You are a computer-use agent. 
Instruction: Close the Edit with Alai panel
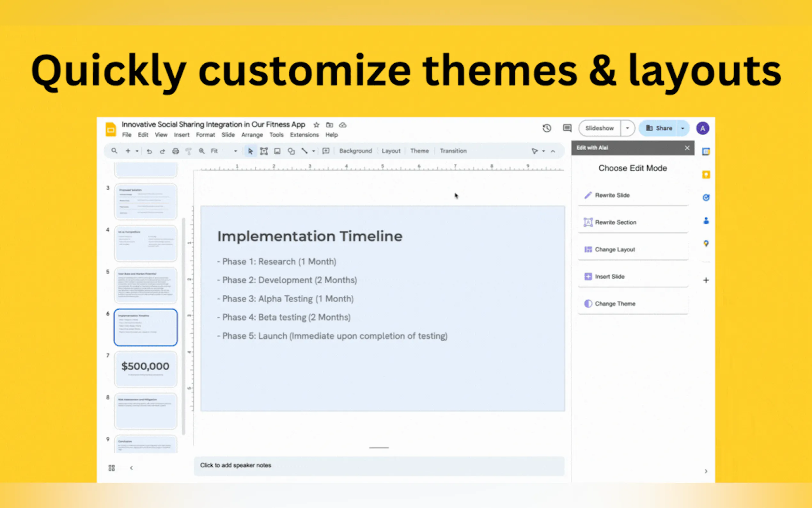(x=687, y=148)
